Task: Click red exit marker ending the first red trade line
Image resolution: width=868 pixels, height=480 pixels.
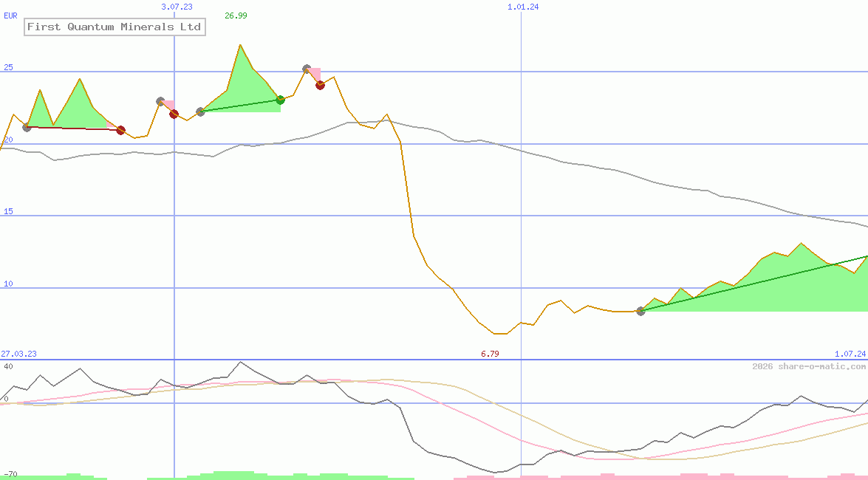Action: click(x=121, y=130)
